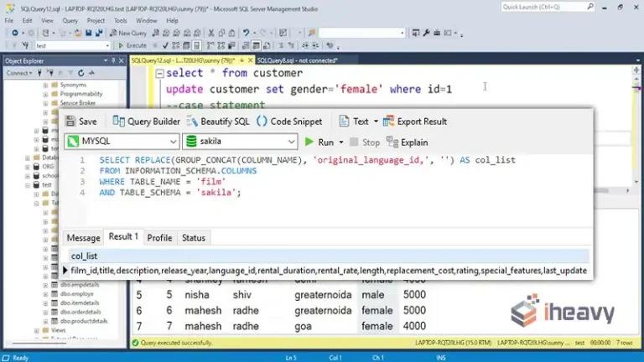Click the Save button in query overlay
644x362 pixels.
coord(81,122)
